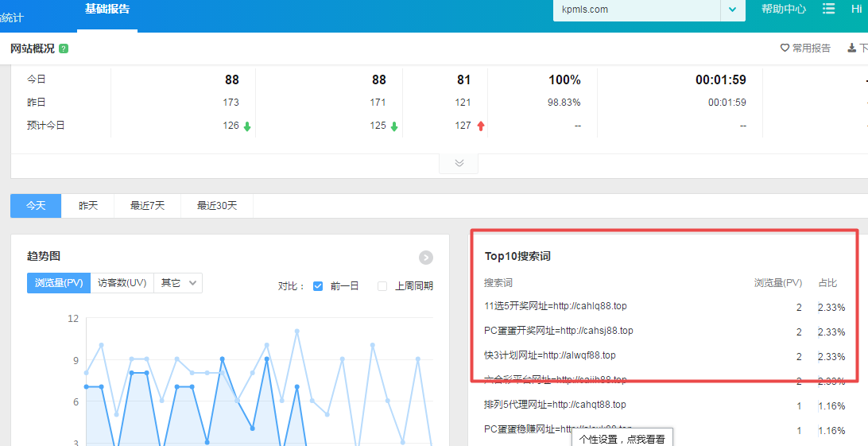
Task: Select the 今天 time range tab
Action: tap(36, 206)
